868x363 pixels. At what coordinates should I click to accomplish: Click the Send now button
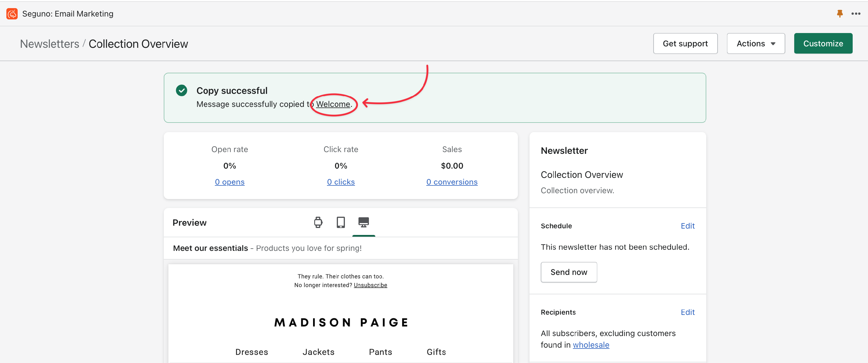[x=569, y=272]
